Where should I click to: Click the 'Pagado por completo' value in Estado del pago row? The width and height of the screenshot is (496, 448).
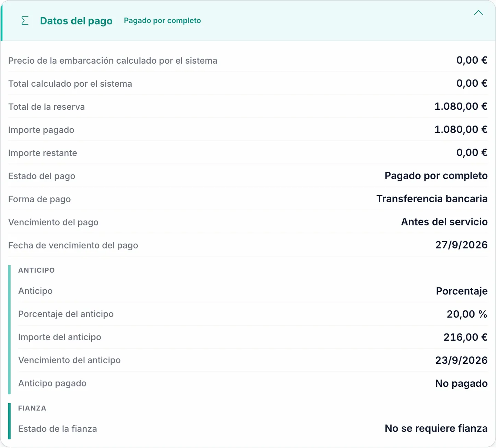436,175
